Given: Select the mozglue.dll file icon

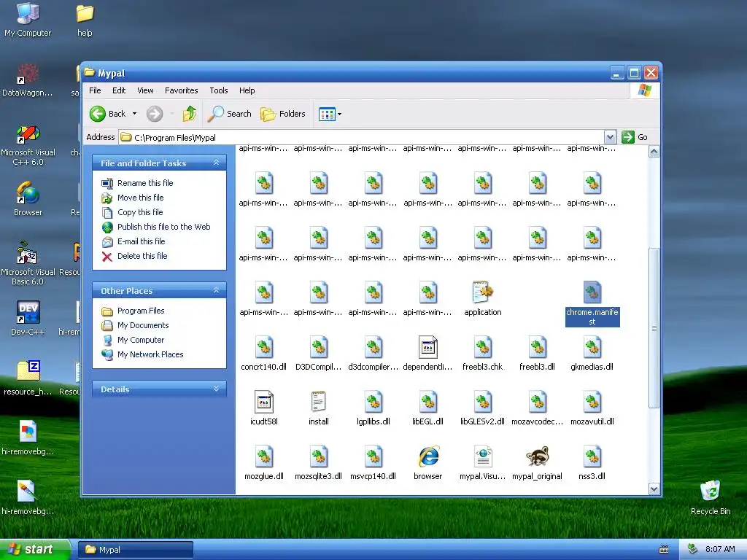Looking at the screenshot, I should point(264,457).
